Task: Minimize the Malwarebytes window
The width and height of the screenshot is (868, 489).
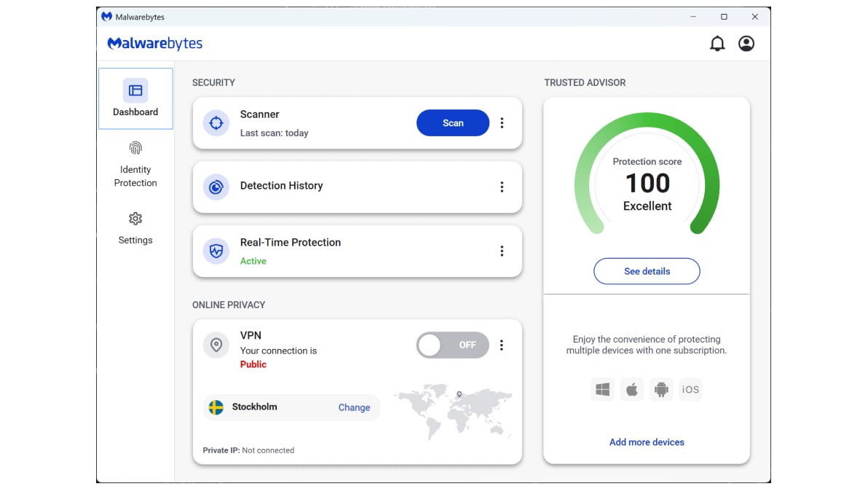Action: click(693, 17)
